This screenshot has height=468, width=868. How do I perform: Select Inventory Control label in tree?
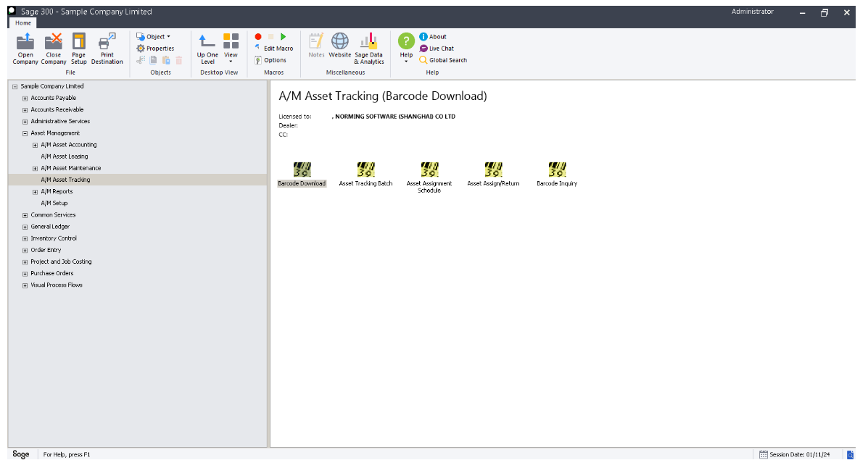tap(54, 238)
